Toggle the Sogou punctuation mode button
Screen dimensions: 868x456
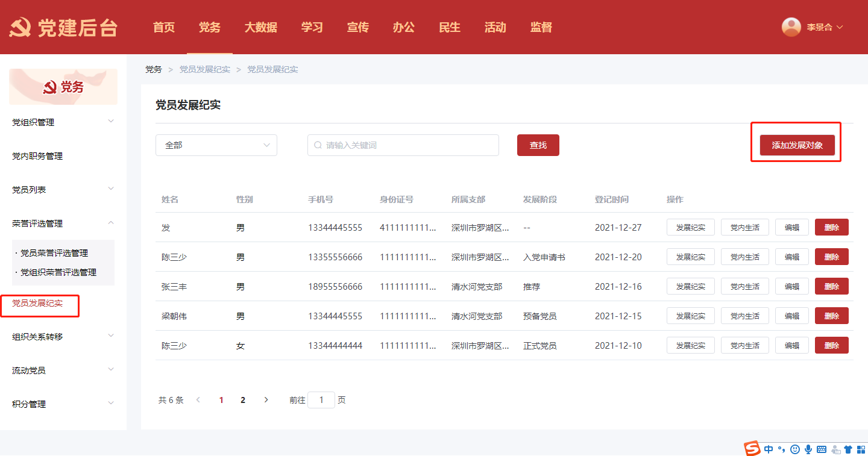pyautogui.click(x=782, y=449)
